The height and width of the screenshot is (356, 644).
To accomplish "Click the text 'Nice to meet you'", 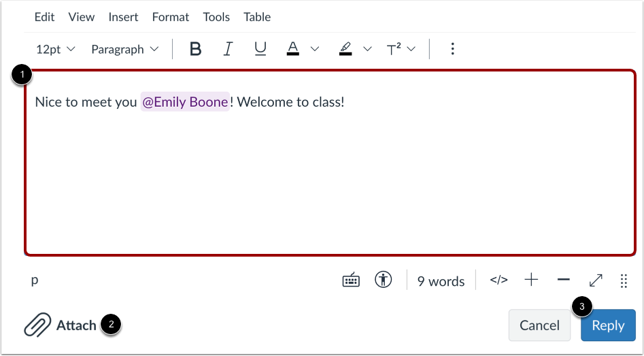I will click(x=86, y=102).
